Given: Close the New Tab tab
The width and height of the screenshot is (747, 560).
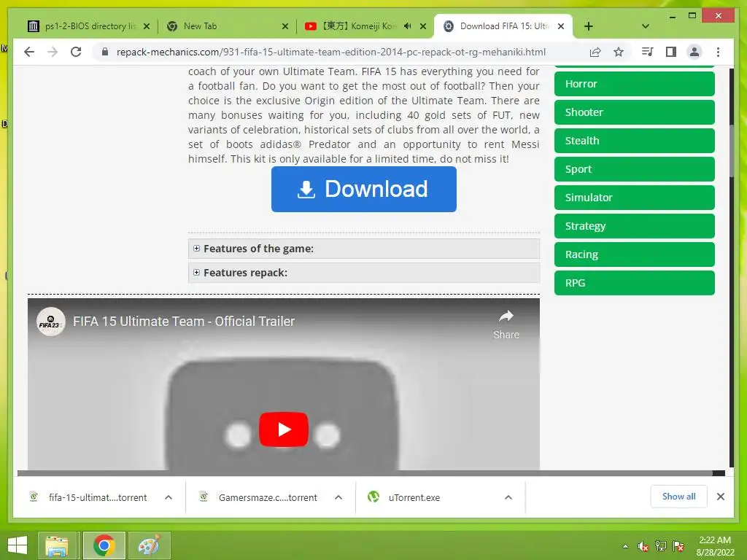Looking at the screenshot, I should pyautogui.click(x=285, y=26).
